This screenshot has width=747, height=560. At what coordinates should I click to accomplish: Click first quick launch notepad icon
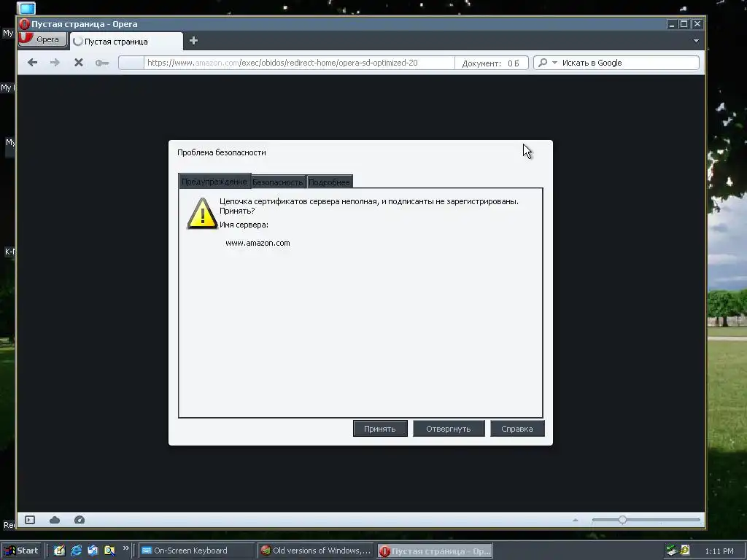tap(60, 551)
